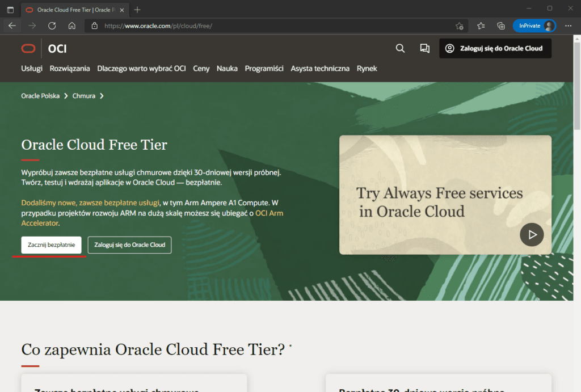
Task: Click the OCI header title
Action: [57, 49]
